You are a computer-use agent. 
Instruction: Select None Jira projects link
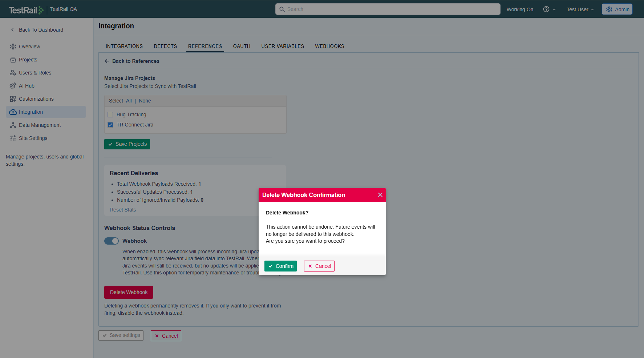(x=145, y=101)
